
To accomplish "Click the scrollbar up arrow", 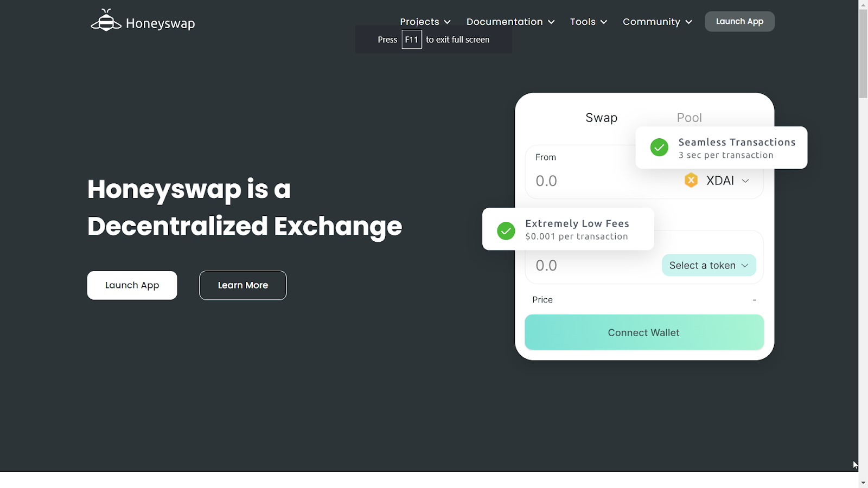I will [863, 4].
